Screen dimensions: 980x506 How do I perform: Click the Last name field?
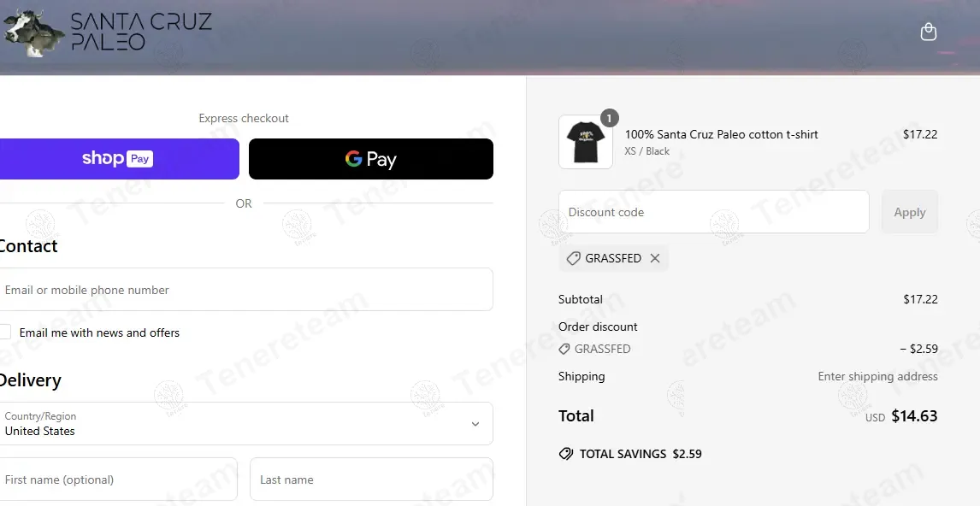click(x=371, y=480)
